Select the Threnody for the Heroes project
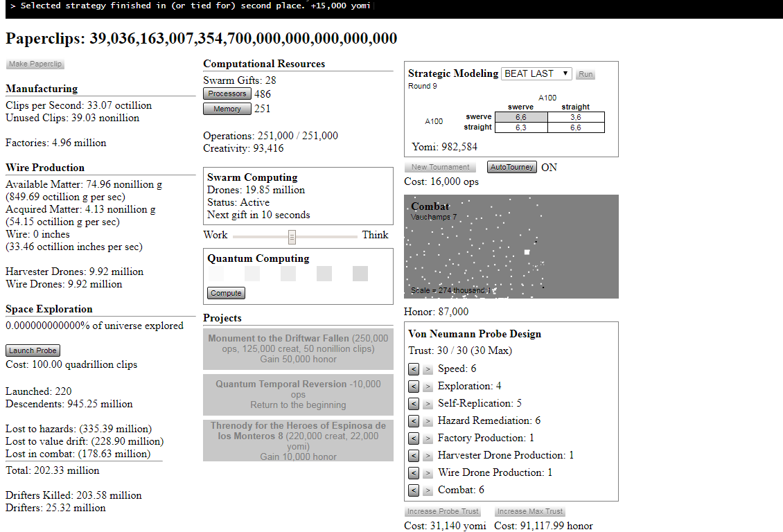Screen dimensions: 783x532 298,441
